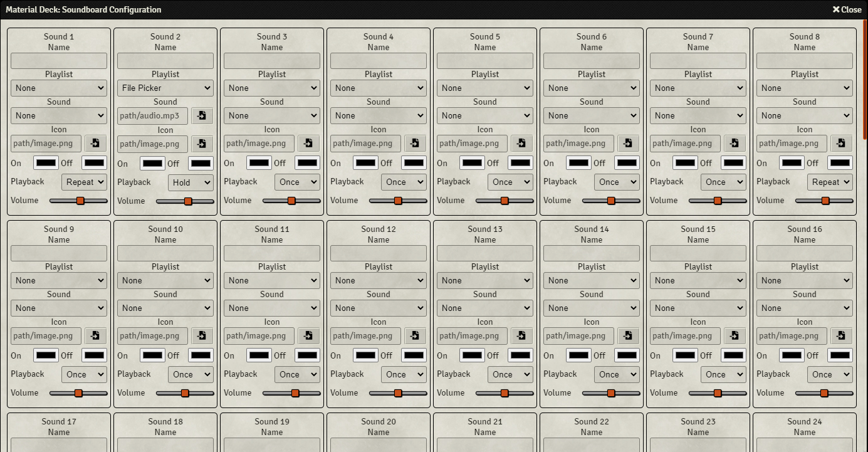
Task: Click the Sound 6 Volume slider handle
Action: point(611,201)
